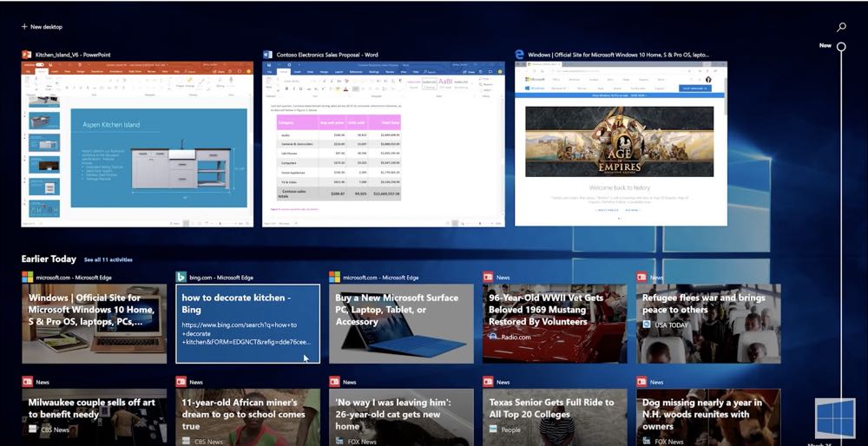Click the People source icon on the Texas Senior card

[x=493, y=430]
